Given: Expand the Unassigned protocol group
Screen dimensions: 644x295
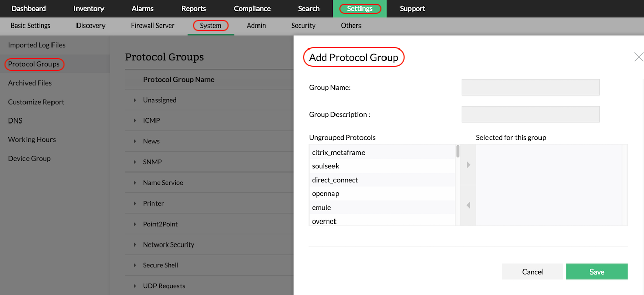Looking at the screenshot, I should pyautogui.click(x=135, y=100).
